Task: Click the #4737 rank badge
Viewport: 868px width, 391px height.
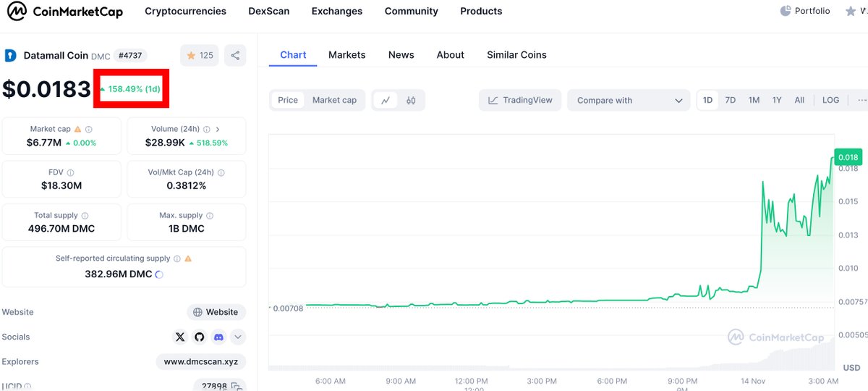Action: (130, 55)
